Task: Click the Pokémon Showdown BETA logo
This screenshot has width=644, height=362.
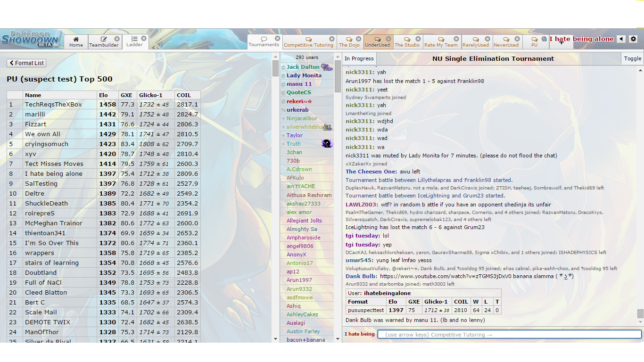Action: click(29, 39)
